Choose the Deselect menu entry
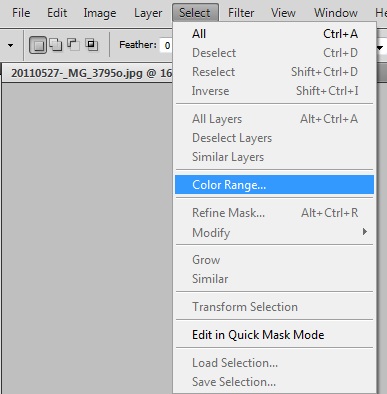 click(x=274, y=53)
